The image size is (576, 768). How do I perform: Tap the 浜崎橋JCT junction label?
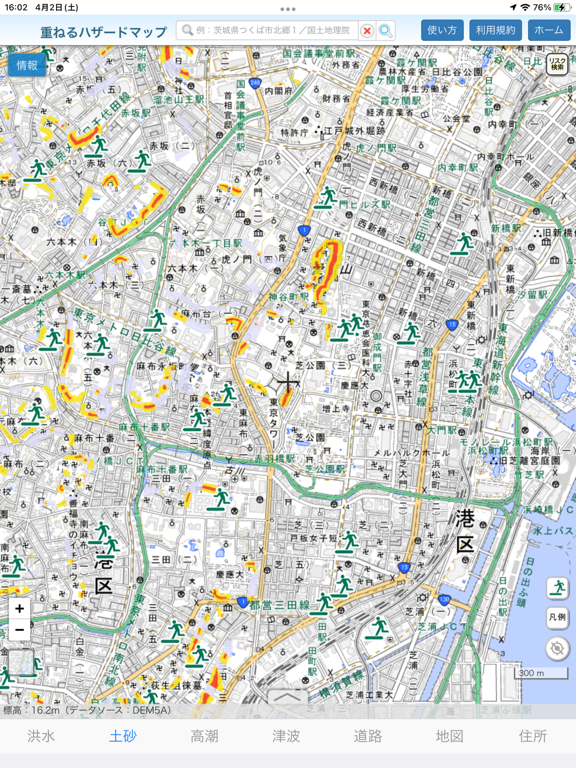coord(549,509)
